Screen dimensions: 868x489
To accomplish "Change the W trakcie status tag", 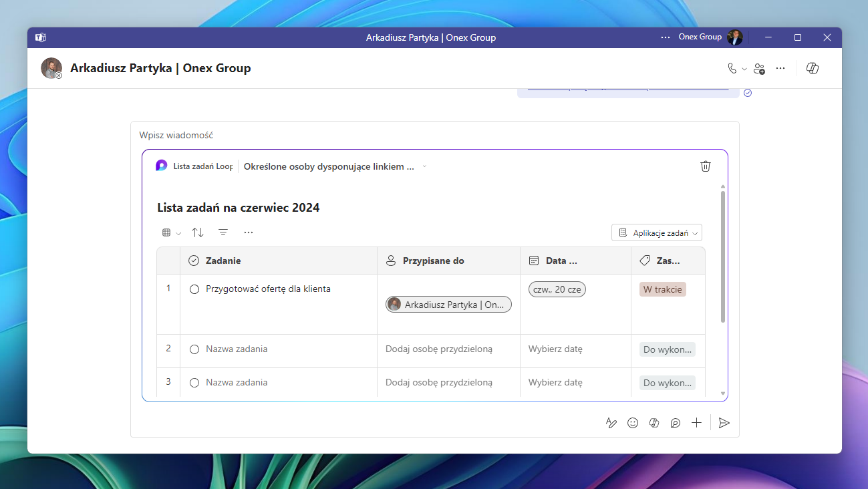I will [x=663, y=289].
